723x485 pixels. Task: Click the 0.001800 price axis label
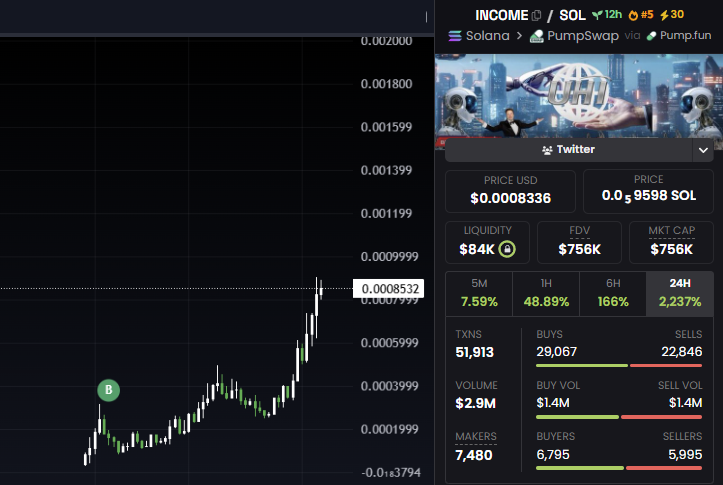pos(386,84)
